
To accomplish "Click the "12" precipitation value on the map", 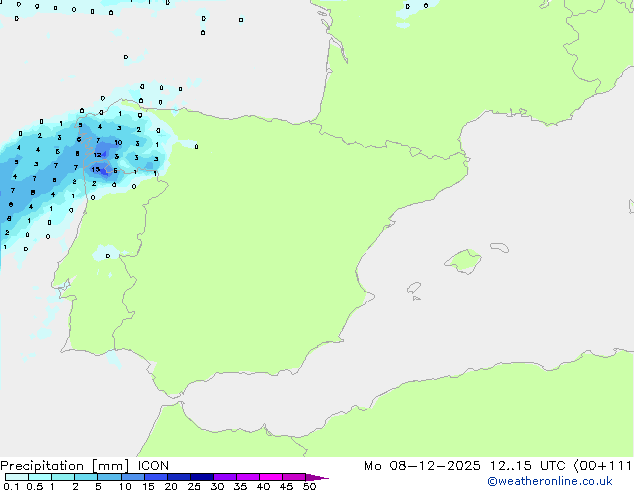I will 97,155.
